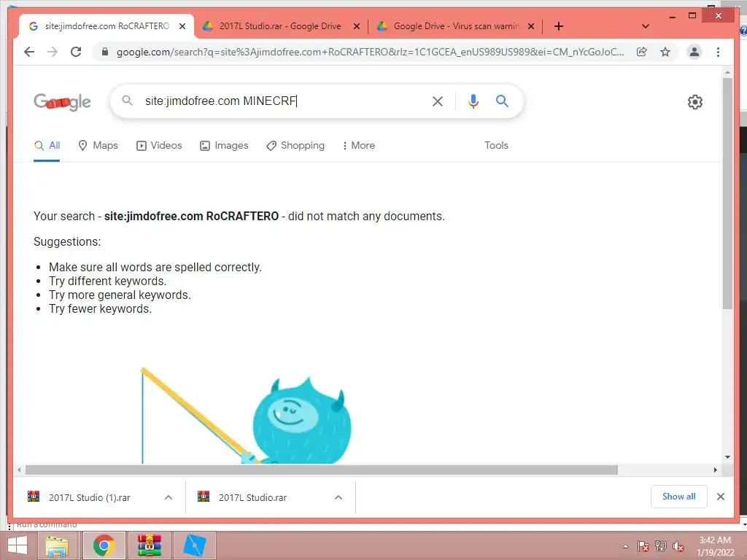747x560 pixels.
Task: Open the taskbar clock showing 3:42 AM
Action: 715,546
